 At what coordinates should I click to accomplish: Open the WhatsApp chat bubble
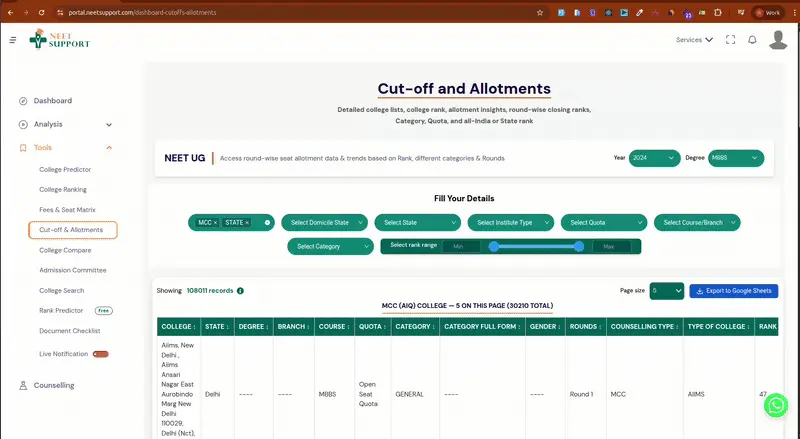coord(775,404)
